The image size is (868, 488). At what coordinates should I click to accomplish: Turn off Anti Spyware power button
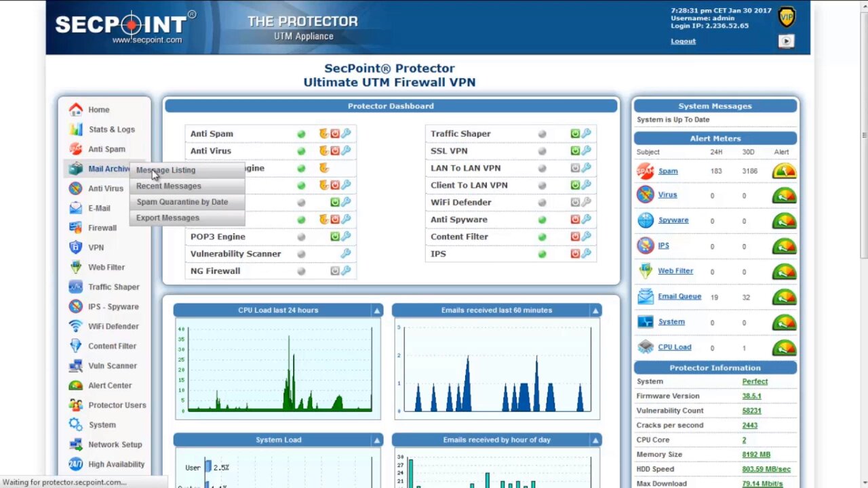575,219
